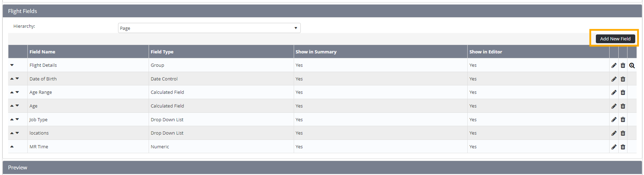Edit the MR Time field

coord(614,147)
